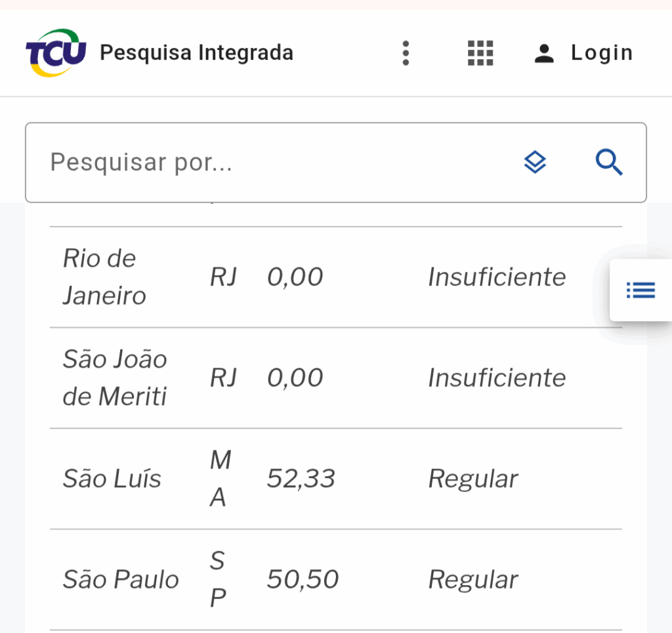Click the user profile icon

[x=544, y=53]
